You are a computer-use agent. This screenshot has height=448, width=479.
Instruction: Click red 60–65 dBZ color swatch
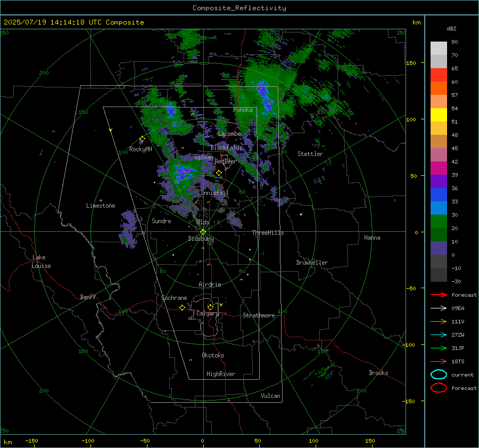click(x=439, y=75)
